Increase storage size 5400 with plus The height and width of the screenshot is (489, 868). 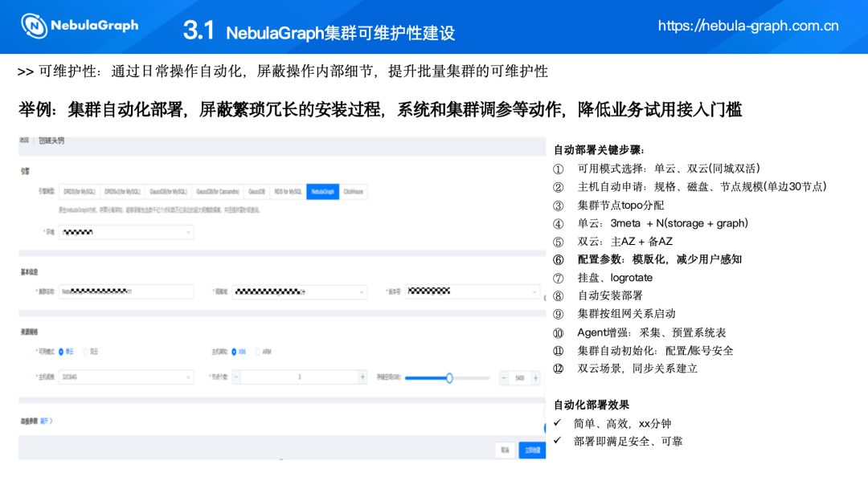click(x=535, y=378)
